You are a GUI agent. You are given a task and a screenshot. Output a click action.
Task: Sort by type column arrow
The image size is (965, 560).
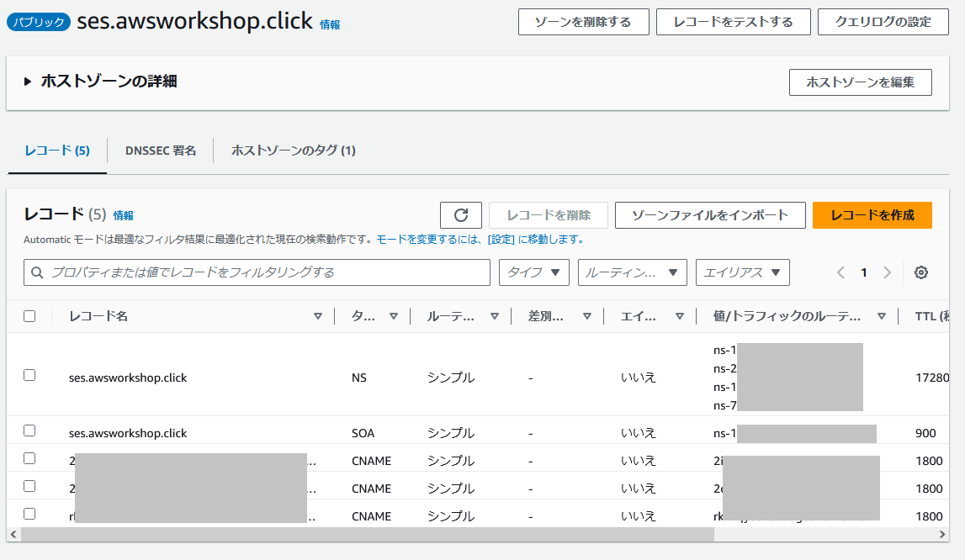pyautogui.click(x=393, y=316)
